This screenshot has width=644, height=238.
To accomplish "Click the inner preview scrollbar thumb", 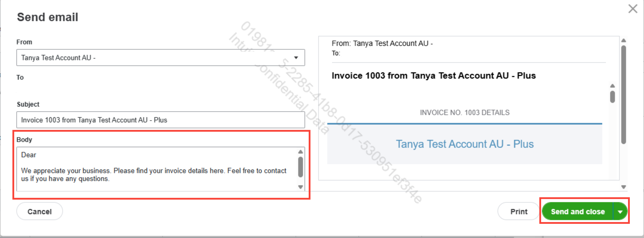I will pos(612,97).
